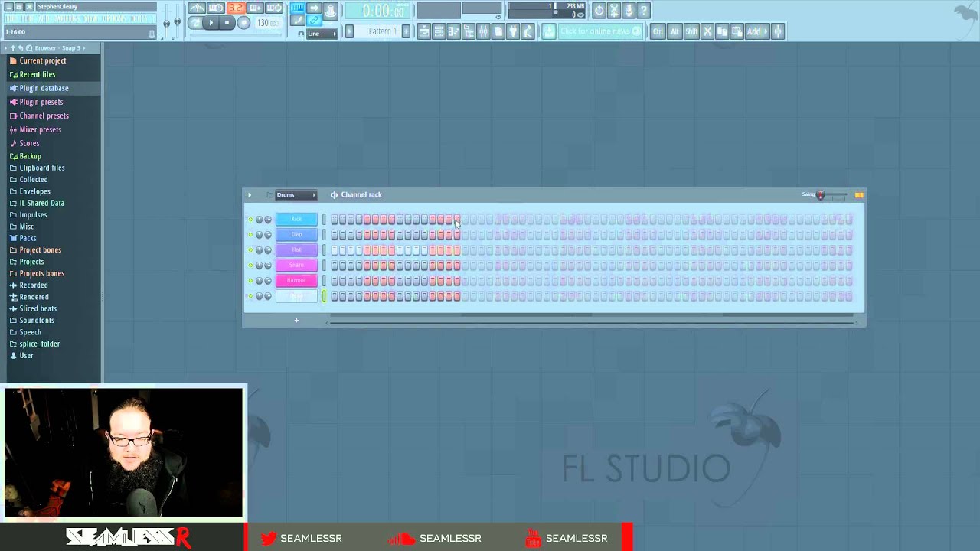Mute the Kick channel LED
Viewport: 980px width, 551px height.
tap(250, 220)
